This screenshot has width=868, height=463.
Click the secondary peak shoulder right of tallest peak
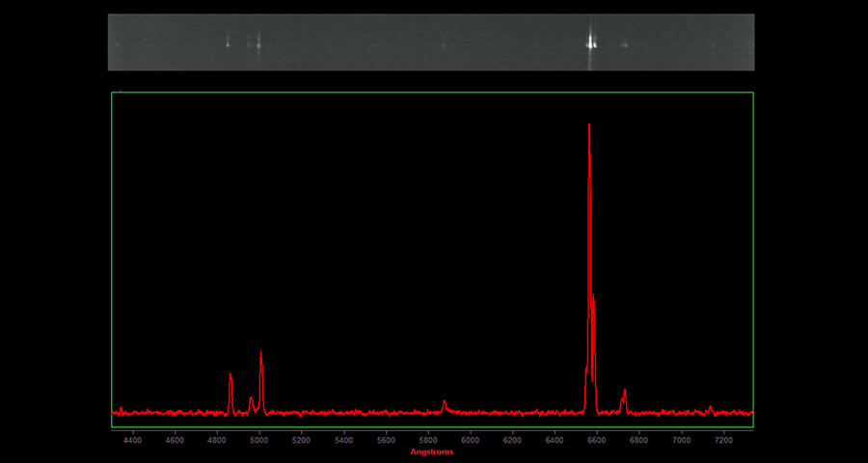(x=594, y=299)
